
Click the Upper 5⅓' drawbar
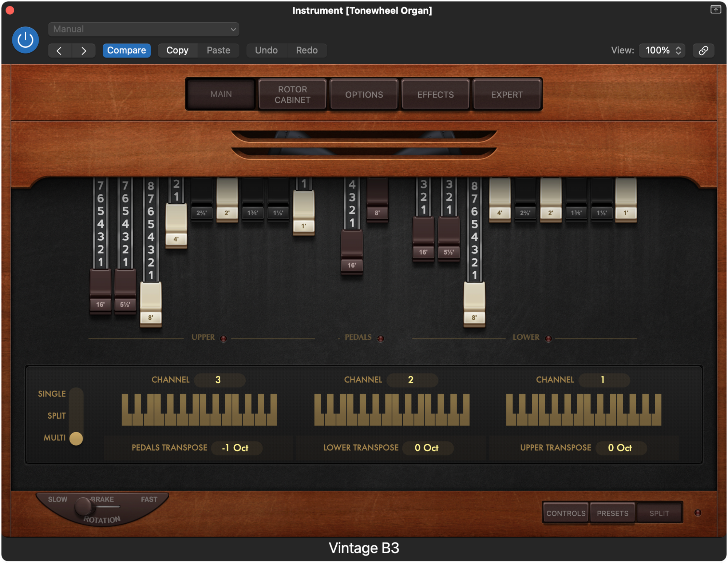coord(125,291)
